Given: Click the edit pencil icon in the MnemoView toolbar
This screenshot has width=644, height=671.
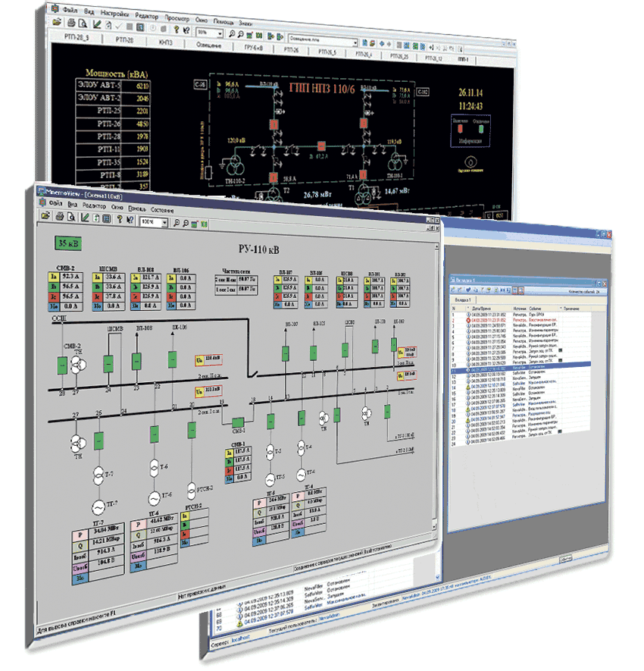Looking at the screenshot, I should (x=85, y=218).
